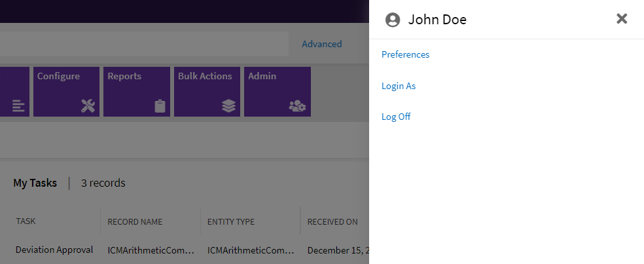Open the Deviation Approval task
The width and height of the screenshot is (644, 264).
pyautogui.click(x=54, y=250)
